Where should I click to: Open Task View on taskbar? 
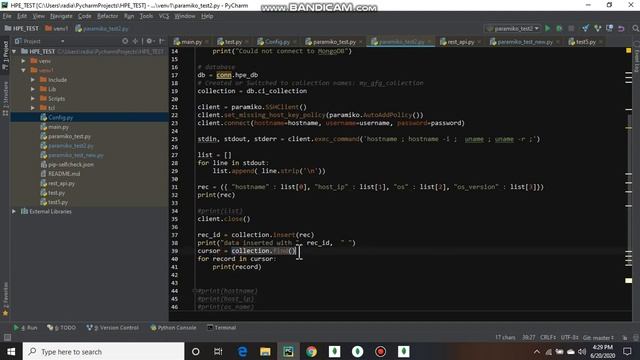(x=218, y=351)
